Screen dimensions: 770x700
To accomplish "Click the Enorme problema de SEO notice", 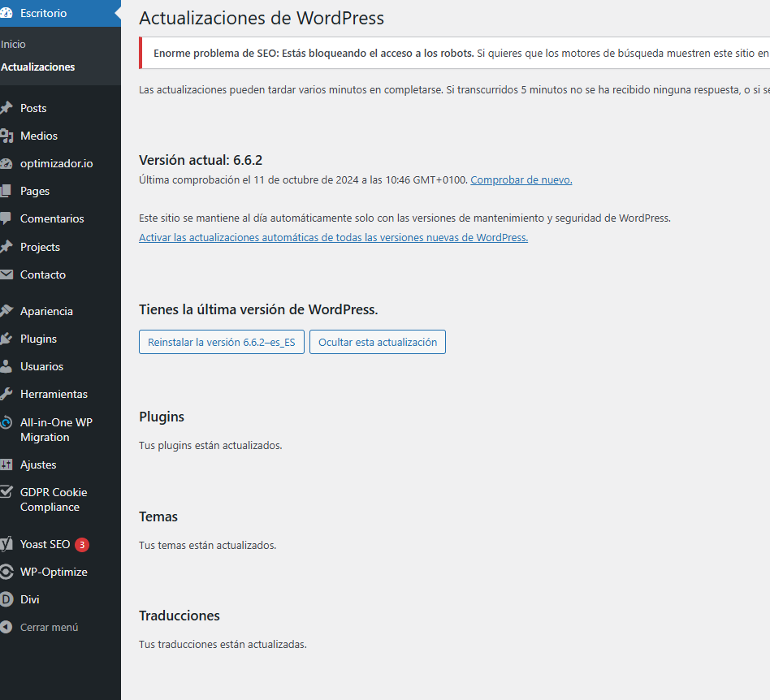I will coord(454,53).
